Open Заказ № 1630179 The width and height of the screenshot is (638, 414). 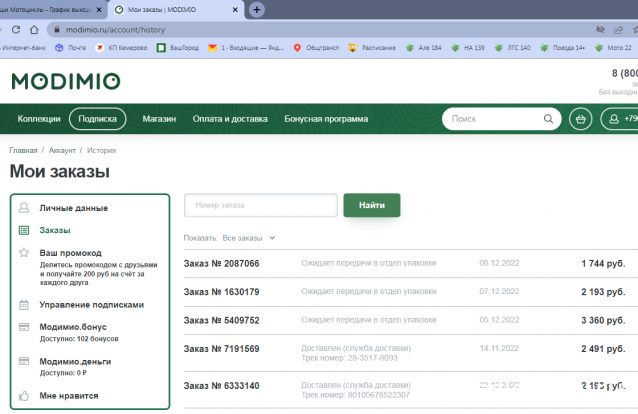coord(221,292)
